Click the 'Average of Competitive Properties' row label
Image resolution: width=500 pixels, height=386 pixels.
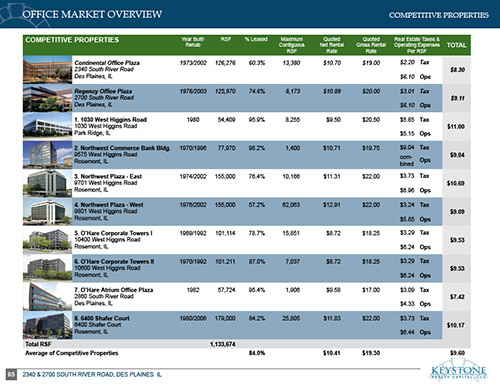(x=72, y=353)
